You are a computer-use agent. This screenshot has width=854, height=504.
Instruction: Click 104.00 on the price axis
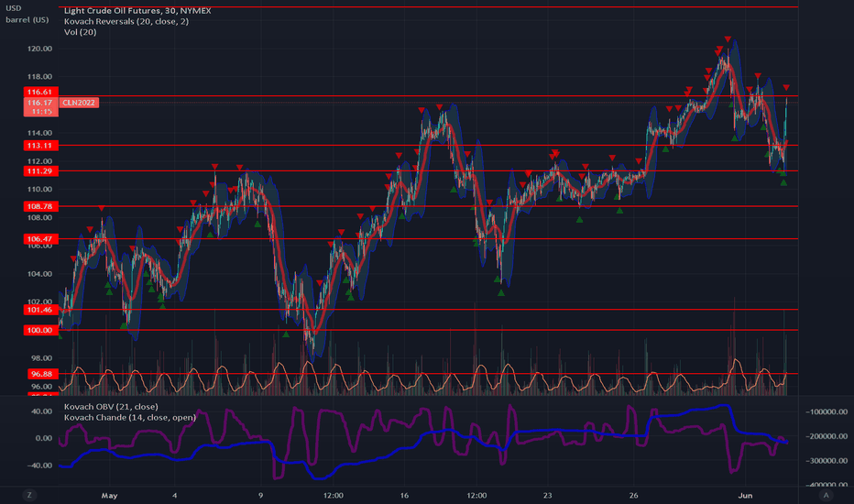tap(39, 273)
